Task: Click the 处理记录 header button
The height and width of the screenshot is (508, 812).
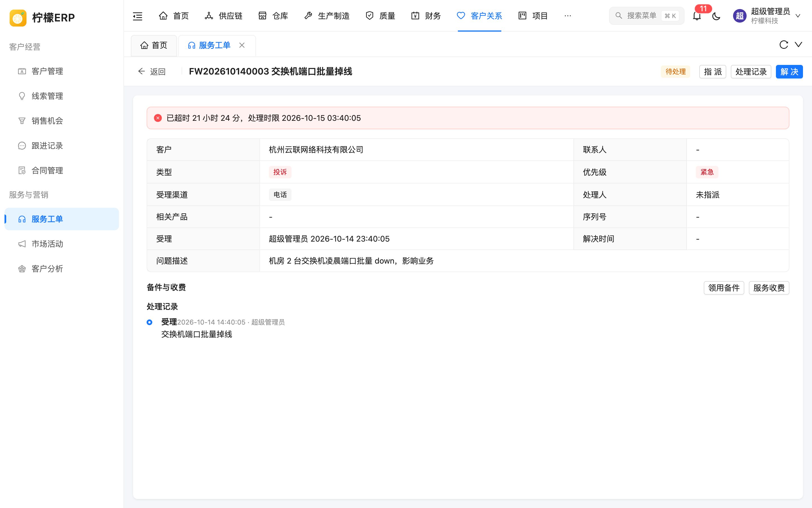Action: click(751, 72)
